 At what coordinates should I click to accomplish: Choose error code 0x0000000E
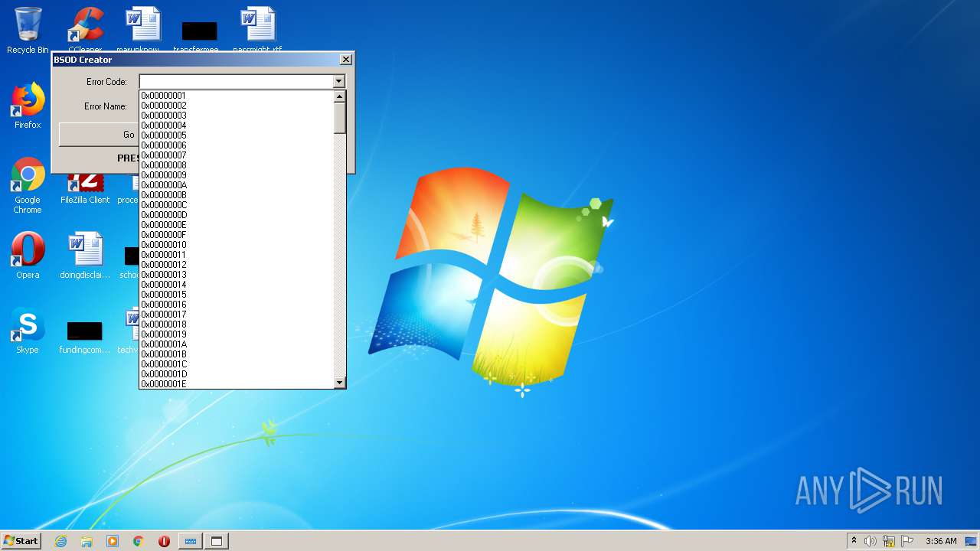coord(237,225)
